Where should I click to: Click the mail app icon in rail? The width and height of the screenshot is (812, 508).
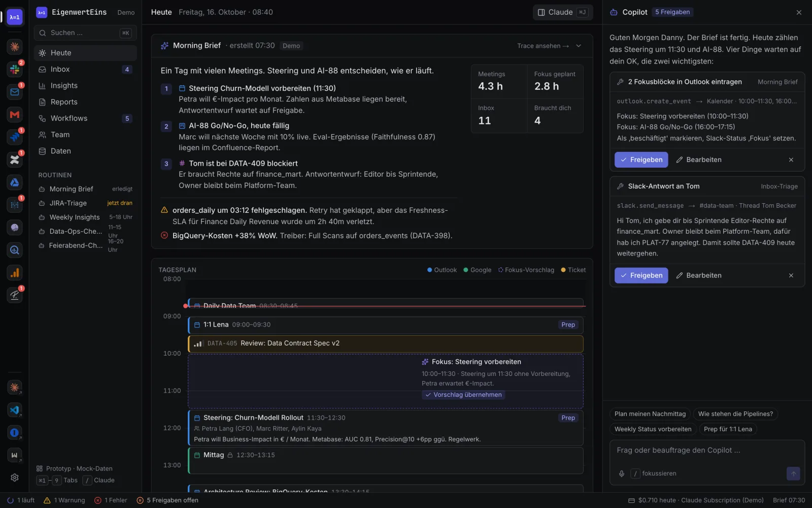15,92
